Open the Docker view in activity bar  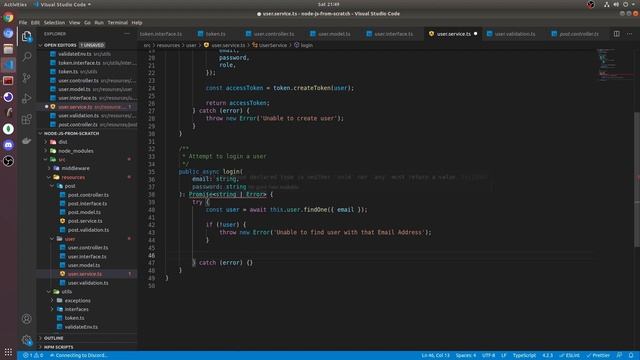pyautogui.click(x=27, y=140)
